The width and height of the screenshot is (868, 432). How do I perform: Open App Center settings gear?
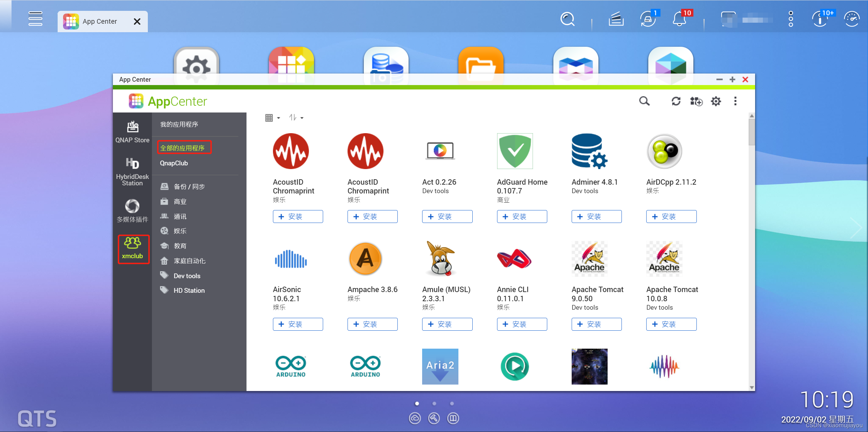coord(716,101)
